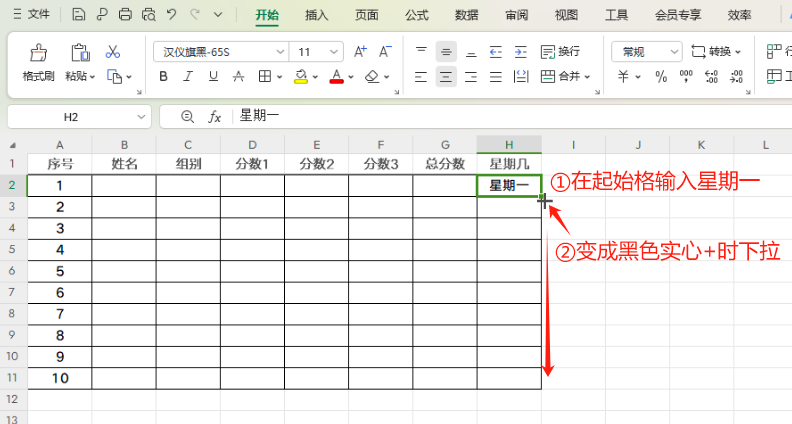
Task: Open the 会员专享 tab
Action: tap(678, 15)
